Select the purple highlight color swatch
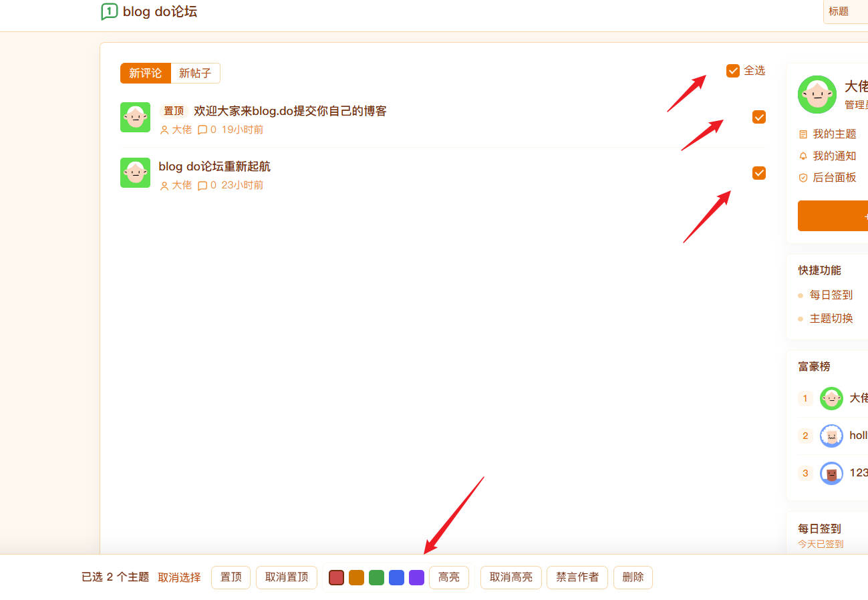 coord(417,577)
